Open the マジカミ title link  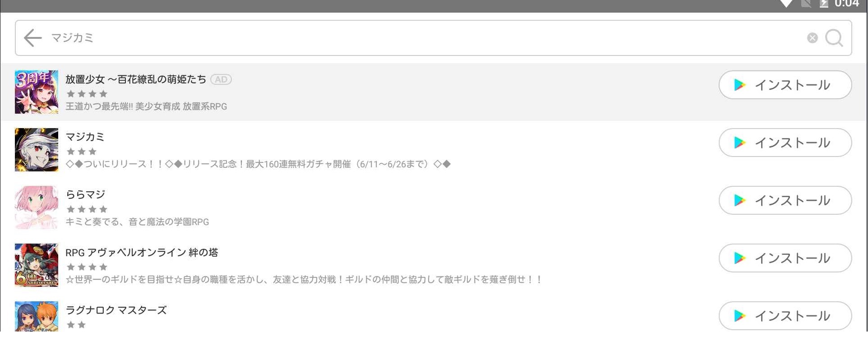[85, 137]
